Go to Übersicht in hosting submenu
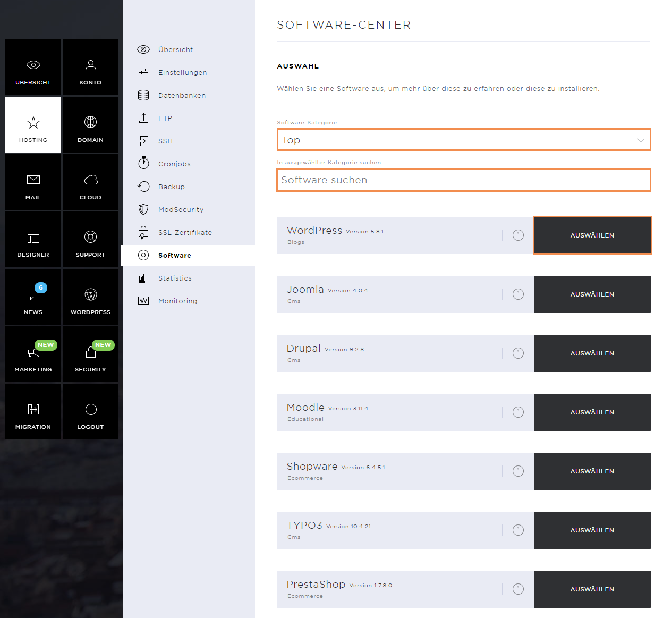Viewport: 672px width, 618px height. [188, 49]
